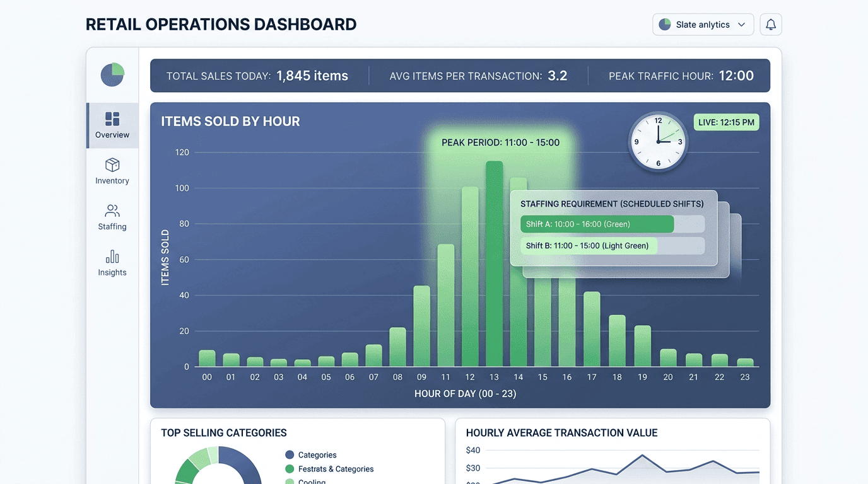Open the Staffing people icon
This screenshot has height=484, width=868.
[x=112, y=210]
